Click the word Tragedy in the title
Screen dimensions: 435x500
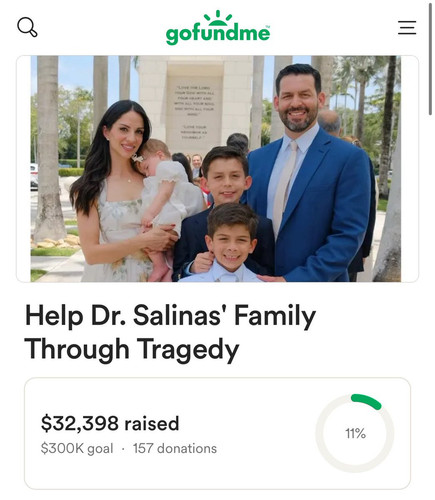[x=188, y=349]
